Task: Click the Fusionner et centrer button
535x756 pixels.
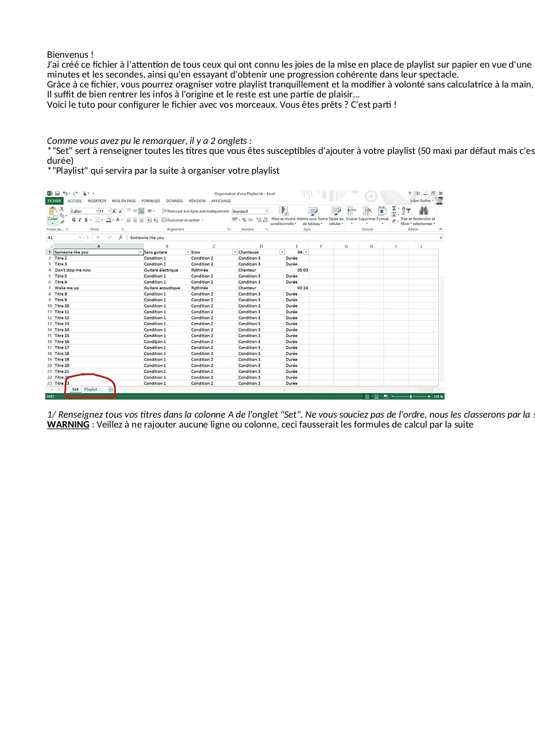Action: [183, 220]
